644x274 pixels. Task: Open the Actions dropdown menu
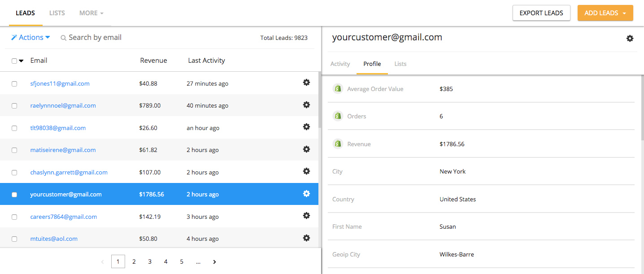(30, 38)
